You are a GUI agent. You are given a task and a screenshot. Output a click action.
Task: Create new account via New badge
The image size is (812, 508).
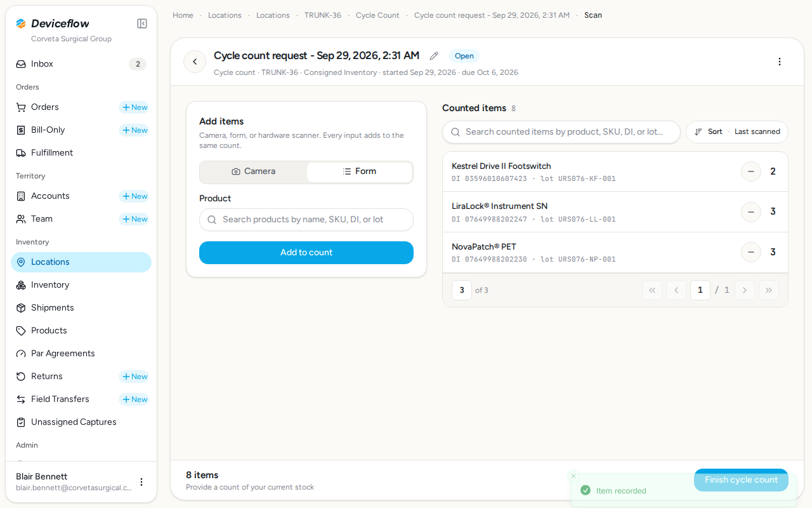pos(134,196)
